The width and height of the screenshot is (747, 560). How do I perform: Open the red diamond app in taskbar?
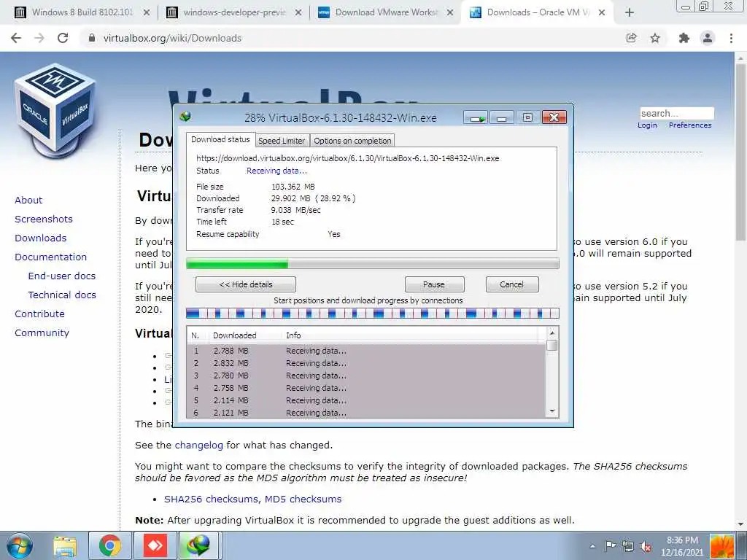pos(155,545)
